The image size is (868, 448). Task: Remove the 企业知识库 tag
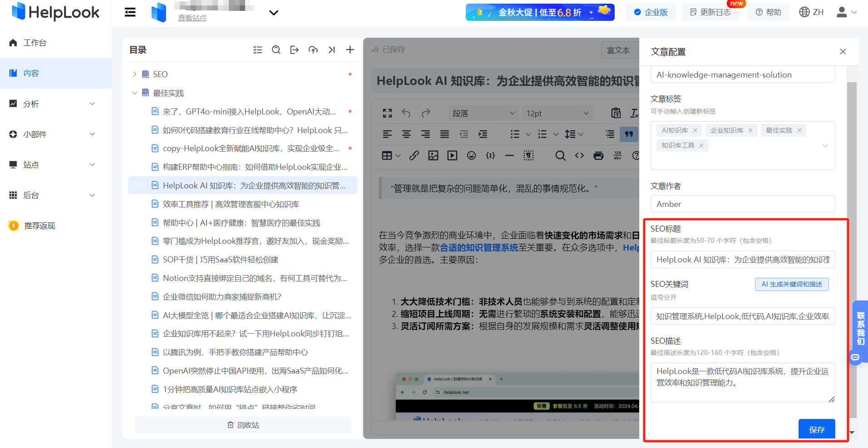(x=750, y=130)
